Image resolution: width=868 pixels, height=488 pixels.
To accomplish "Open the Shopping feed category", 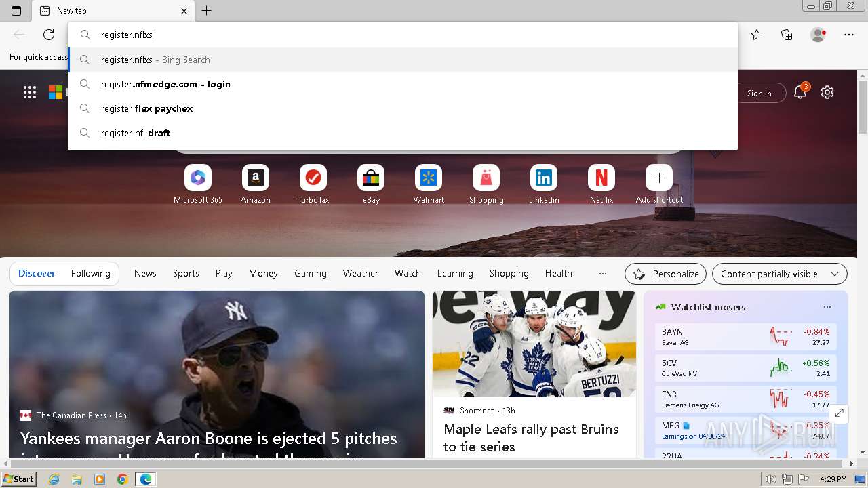I will click(x=509, y=273).
